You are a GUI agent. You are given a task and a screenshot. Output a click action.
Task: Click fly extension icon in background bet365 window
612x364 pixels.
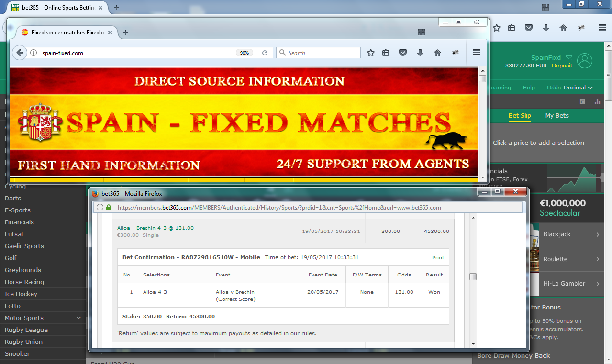[581, 28]
